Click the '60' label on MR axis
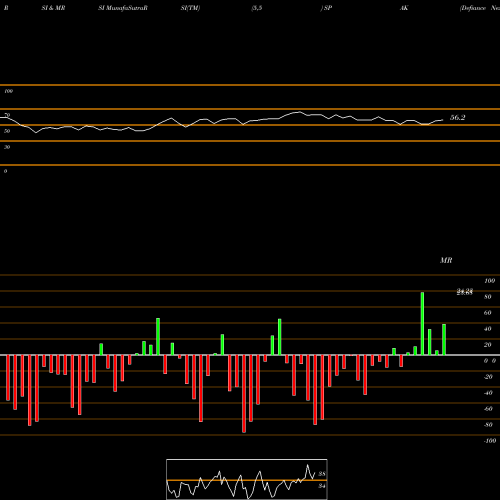This screenshot has height=500, width=500. 487,313
